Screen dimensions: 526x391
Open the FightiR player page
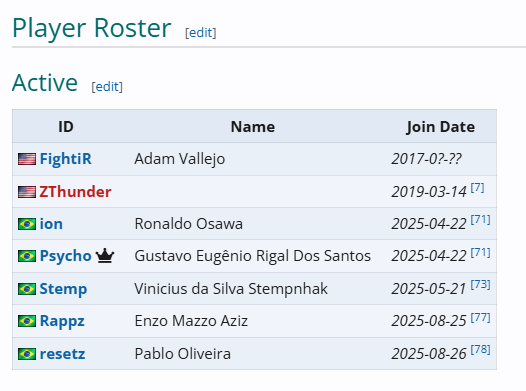click(x=65, y=159)
